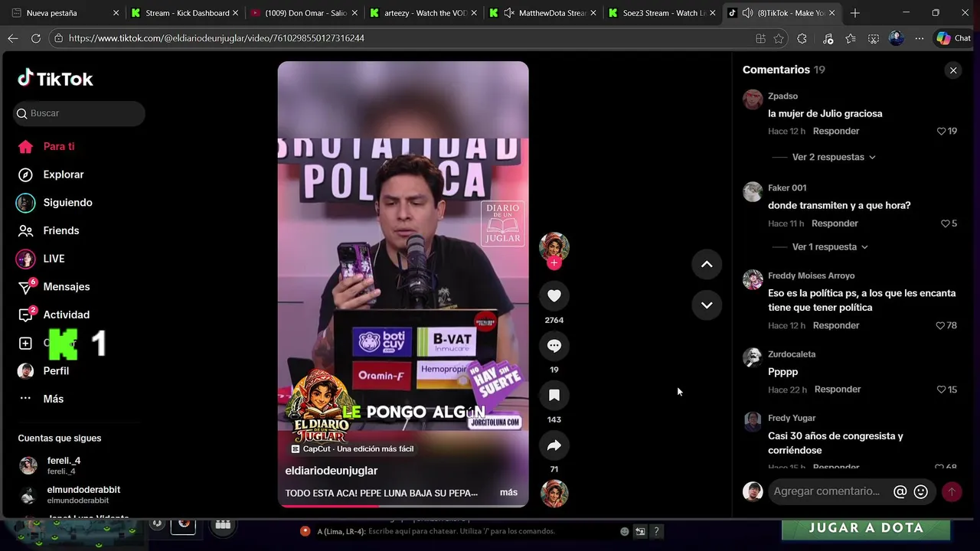Click JUGAR A DOTA button
980x551 pixels.
click(866, 528)
